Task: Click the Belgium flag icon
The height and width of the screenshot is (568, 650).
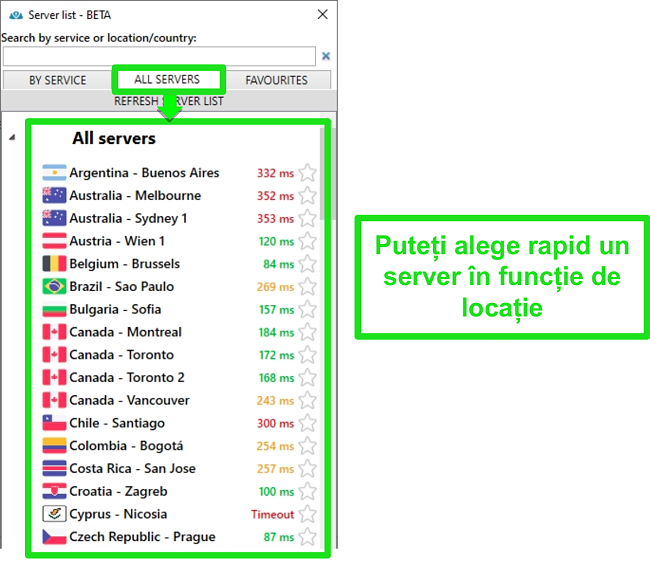Action: point(54,264)
